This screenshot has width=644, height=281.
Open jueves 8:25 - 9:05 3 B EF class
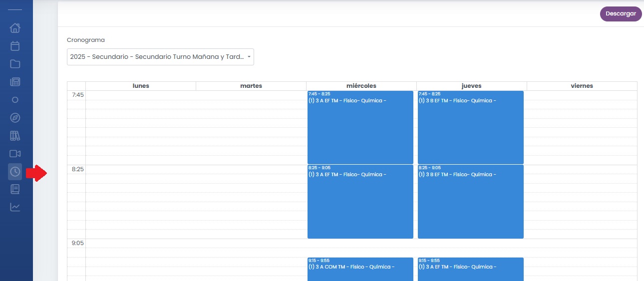[471, 202]
